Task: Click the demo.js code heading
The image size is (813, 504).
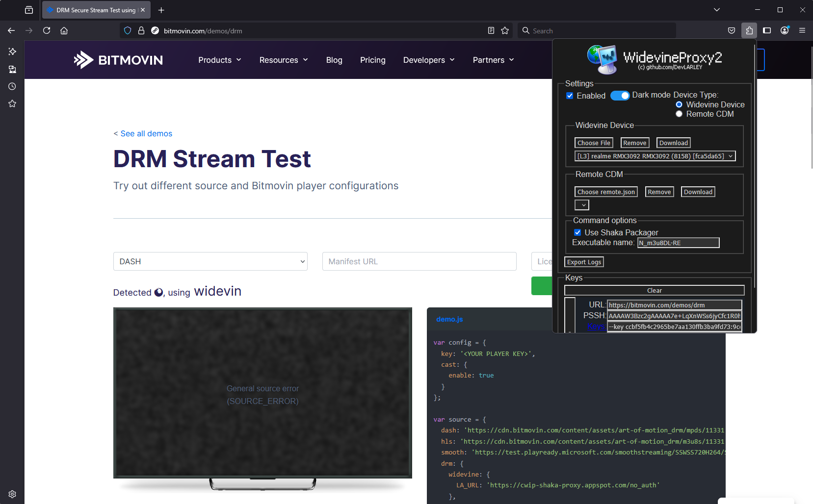Action: pos(449,319)
